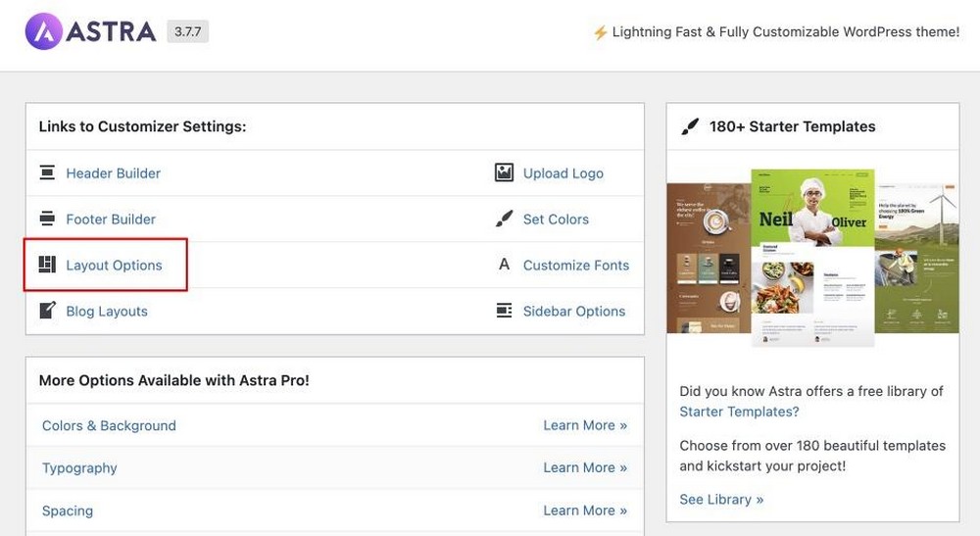Click the Links to Customizer Settings heading
The width and height of the screenshot is (980, 536).
pos(142,126)
